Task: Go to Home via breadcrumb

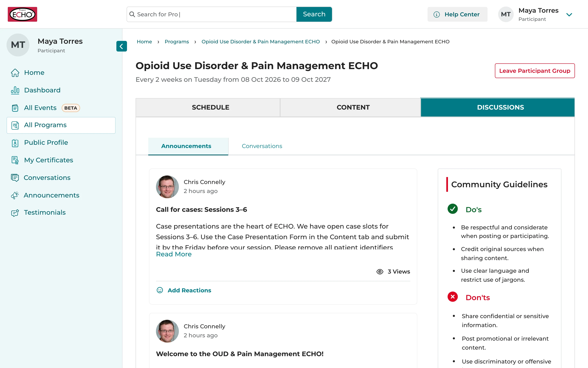Action: pos(144,42)
